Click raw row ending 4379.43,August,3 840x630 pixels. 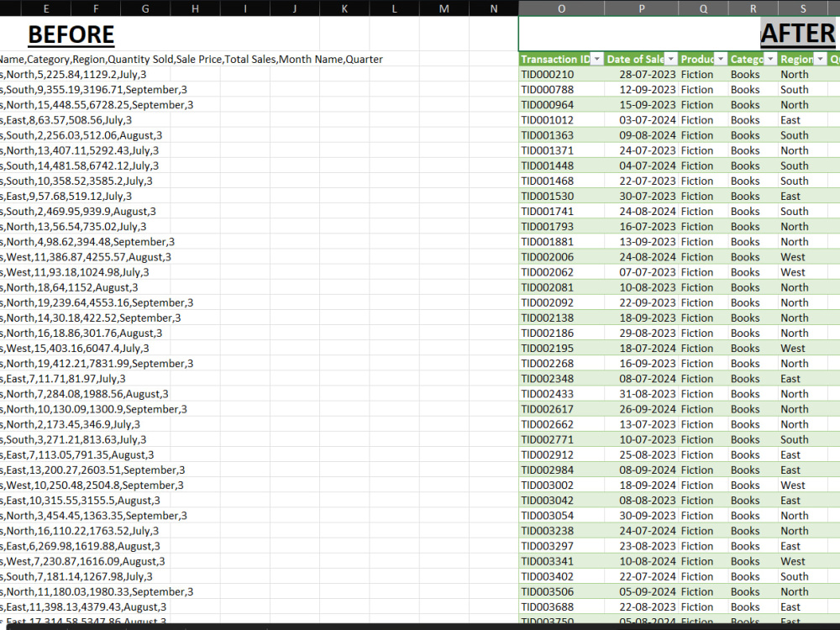(83, 607)
